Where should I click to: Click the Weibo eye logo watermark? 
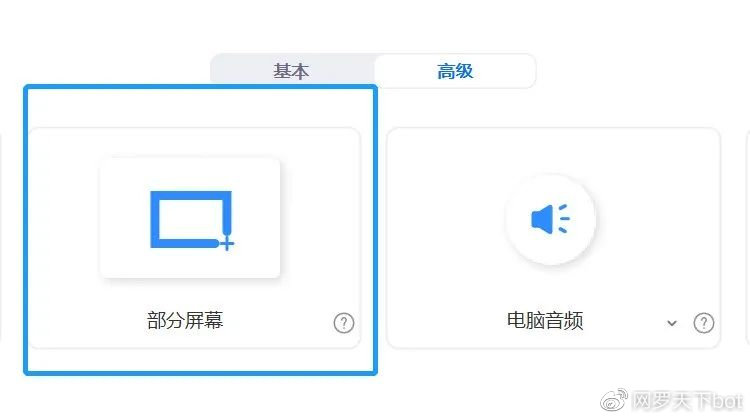pyautogui.click(x=614, y=400)
